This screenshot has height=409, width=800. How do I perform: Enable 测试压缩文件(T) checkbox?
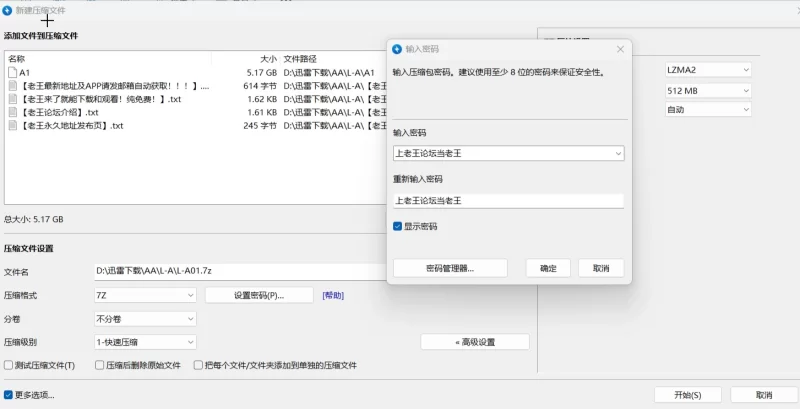[9, 366]
